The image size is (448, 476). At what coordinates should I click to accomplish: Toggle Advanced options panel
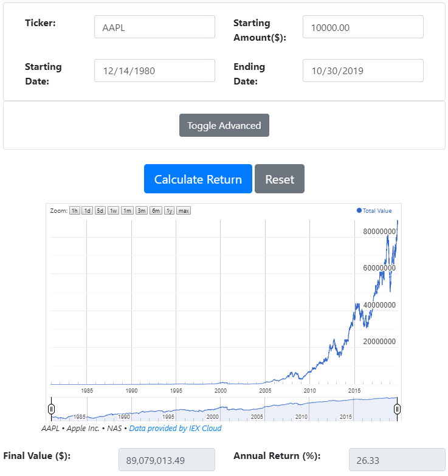[x=224, y=125]
